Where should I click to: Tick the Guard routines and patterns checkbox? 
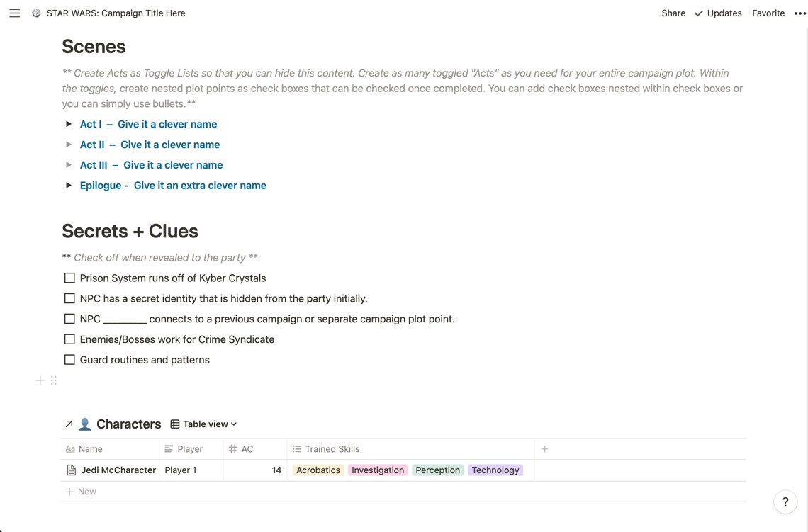69,360
